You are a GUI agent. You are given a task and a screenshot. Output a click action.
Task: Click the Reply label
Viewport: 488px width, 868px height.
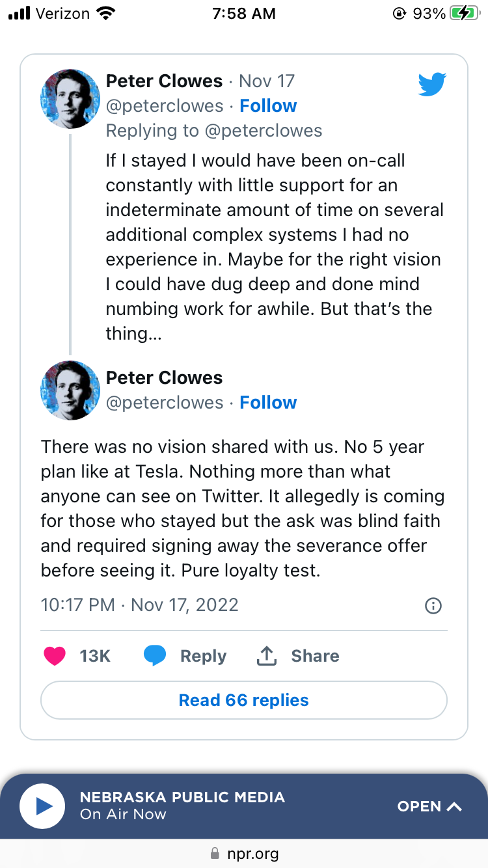(203, 656)
